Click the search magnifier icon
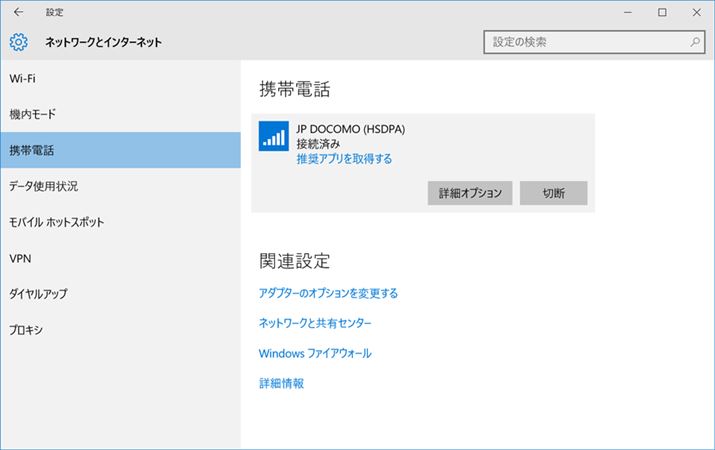715x450 pixels. click(x=695, y=43)
